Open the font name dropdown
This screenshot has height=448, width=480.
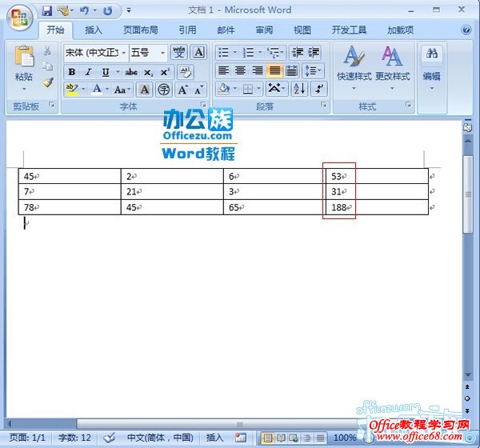pyautogui.click(x=123, y=53)
